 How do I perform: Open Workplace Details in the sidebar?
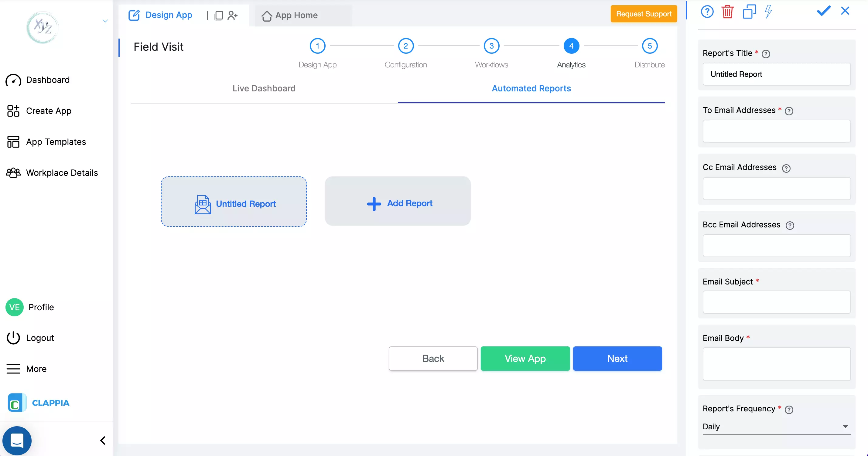point(52,173)
